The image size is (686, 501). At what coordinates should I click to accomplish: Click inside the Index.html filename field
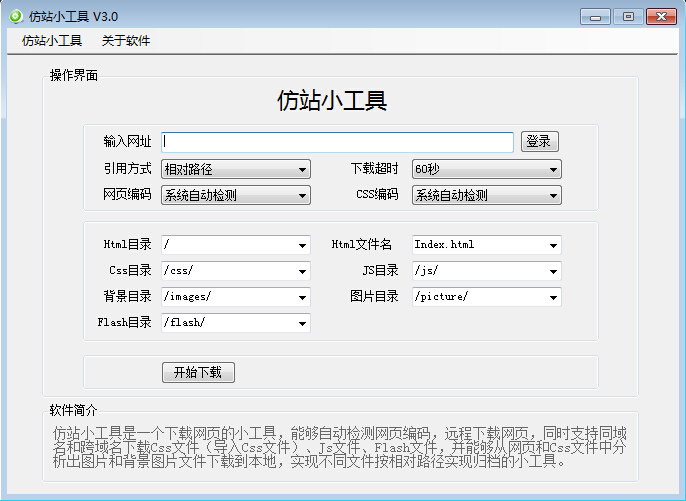click(x=478, y=245)
